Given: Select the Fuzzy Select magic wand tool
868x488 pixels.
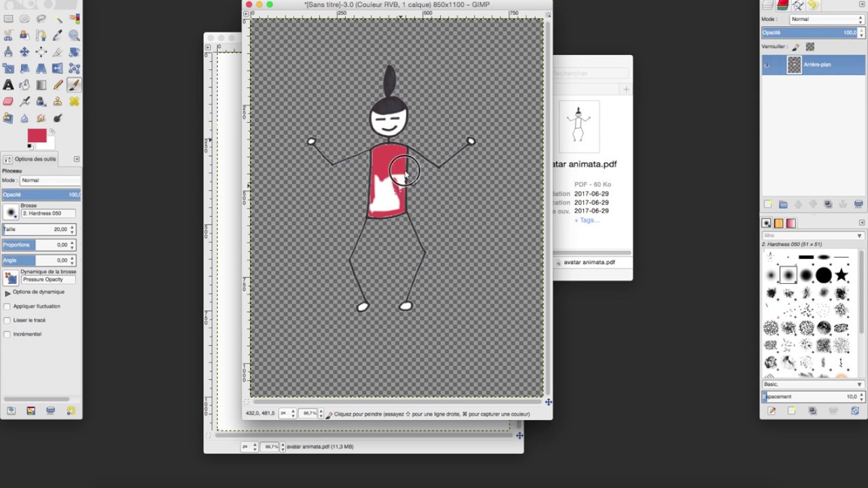Looking at the screenshot, I should click(58, 18).
